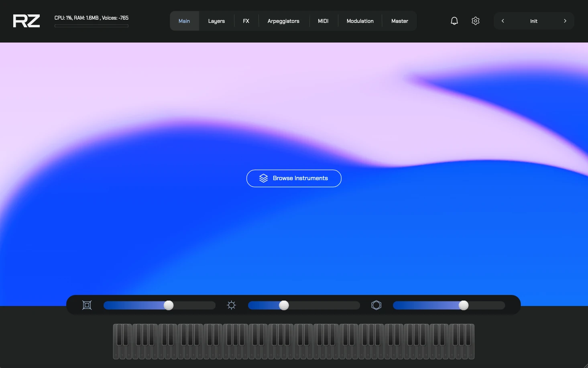The image size is (588, 368).
Task: Select the space/reverb frame icon in bottom bar
Action: 87,305
